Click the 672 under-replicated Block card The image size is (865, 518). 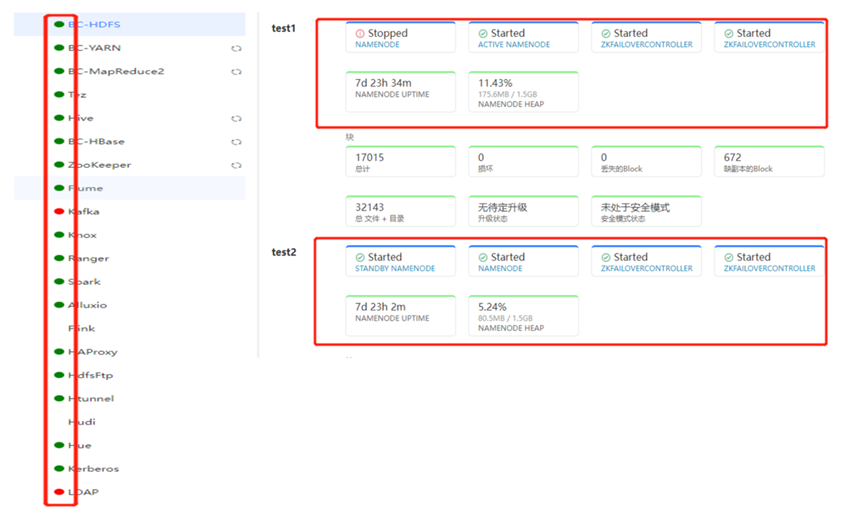click(769, 162)
